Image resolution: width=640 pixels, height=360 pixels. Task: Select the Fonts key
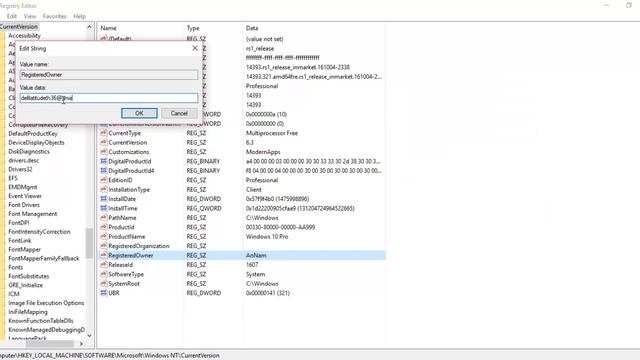tap(16, 267)
